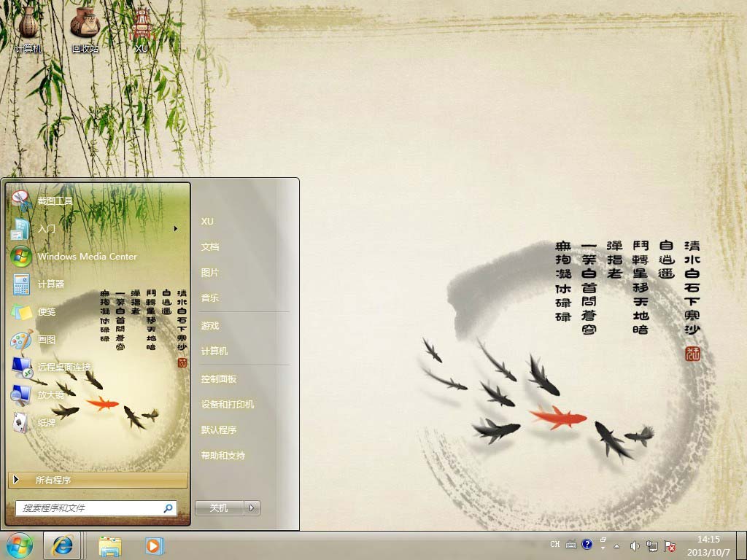Open 回收站 recycle bin on desktop
The height and width of the screenshot is (560, 747).
tap(85, 31)
